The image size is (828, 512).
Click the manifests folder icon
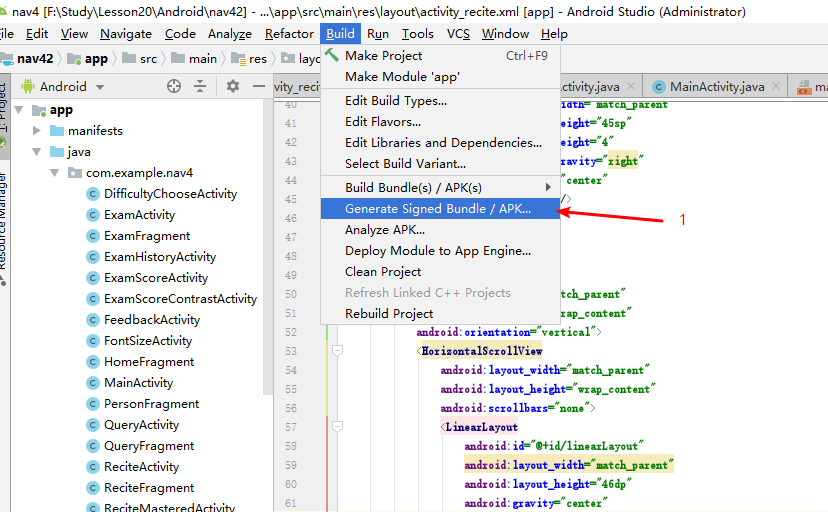coord(57,130)
